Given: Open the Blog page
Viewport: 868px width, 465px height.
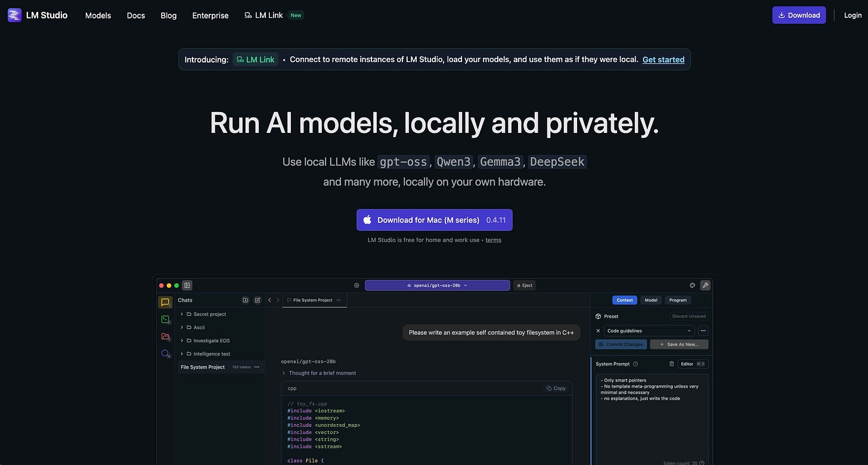Looking at the screenshot, I should (169, 15).
